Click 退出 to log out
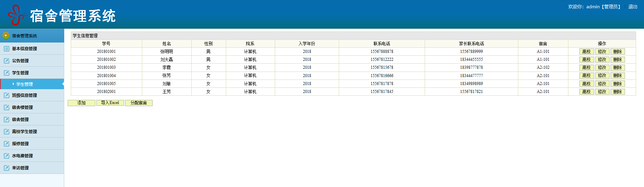The height and width of the screenshot is (187, 644). (x=633, y=7)
